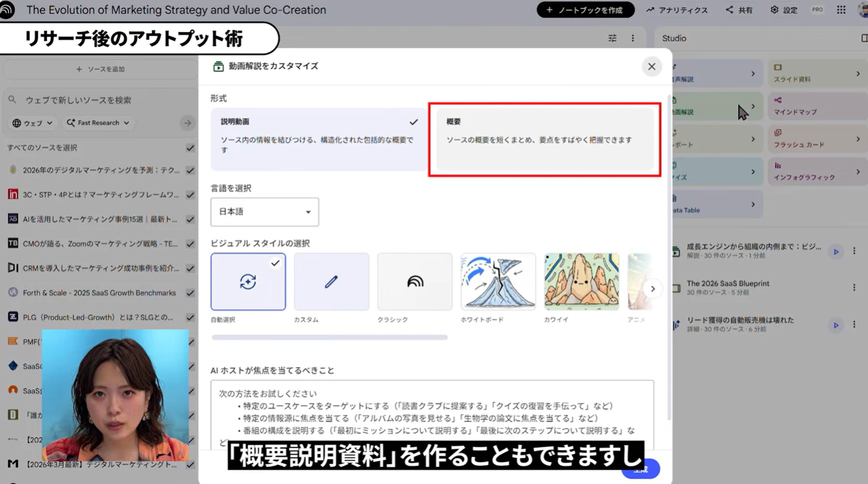
Task: Open options for リード獲得の自動販売機は壊れた item
Action: [x=854, y=325]
